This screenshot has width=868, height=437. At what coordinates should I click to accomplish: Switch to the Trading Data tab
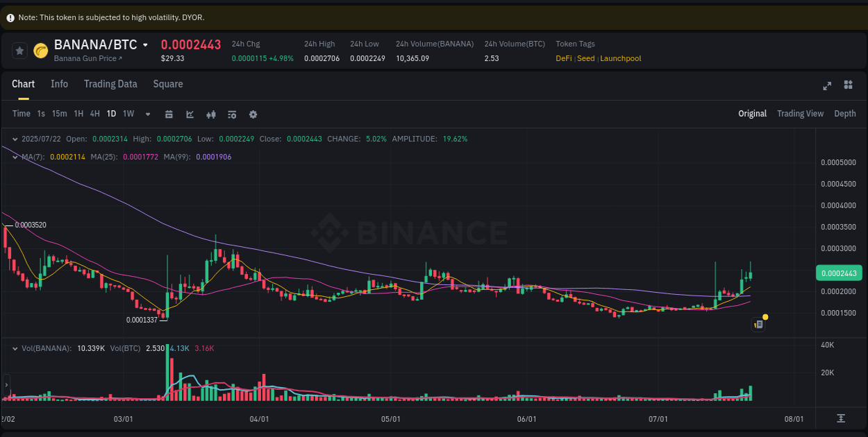point(110,84)
